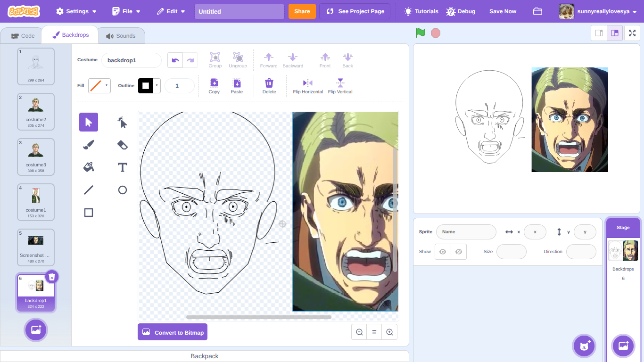Delete backdrop1 using trash icon

coord(52,277)
